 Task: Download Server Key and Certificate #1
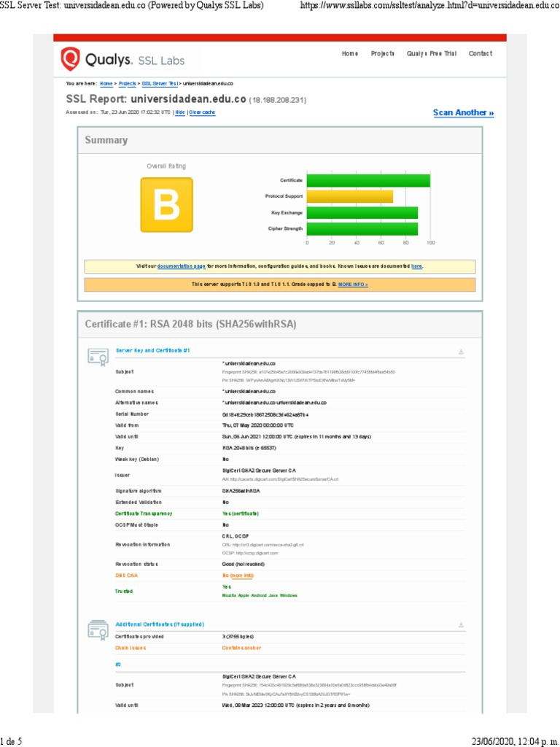(461, 352)
